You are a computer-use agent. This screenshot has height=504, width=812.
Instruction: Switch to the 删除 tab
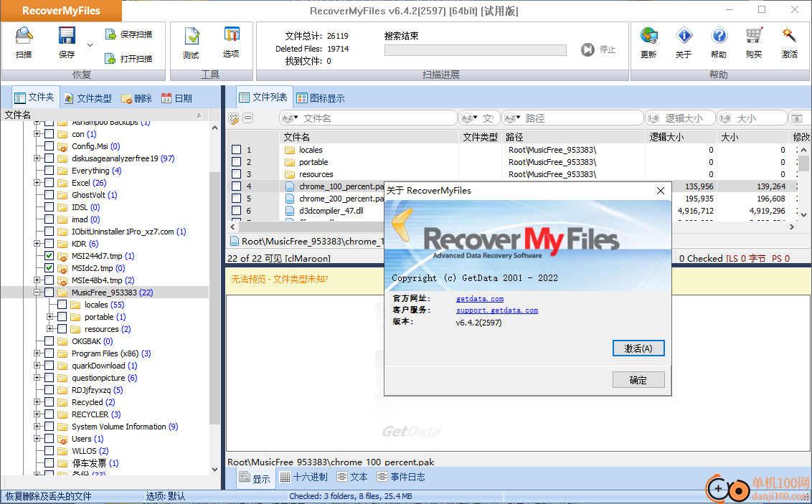pos(137,98)
